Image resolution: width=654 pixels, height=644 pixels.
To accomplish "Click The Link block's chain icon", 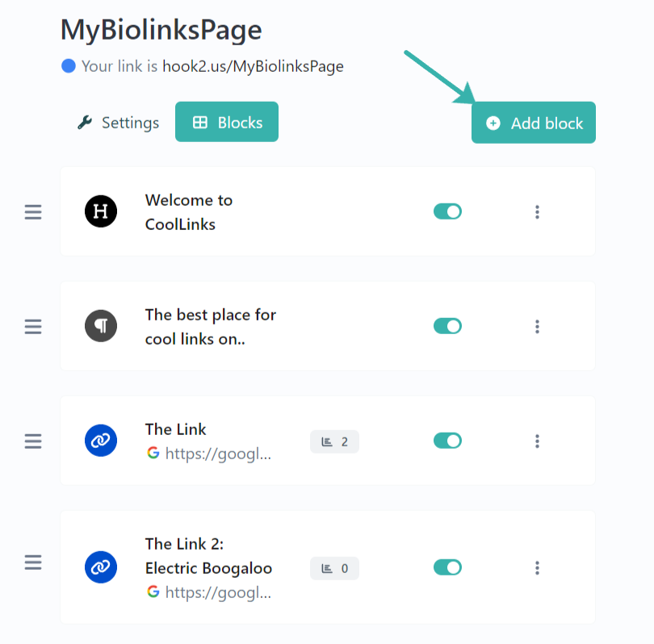I will pos(101,441).
